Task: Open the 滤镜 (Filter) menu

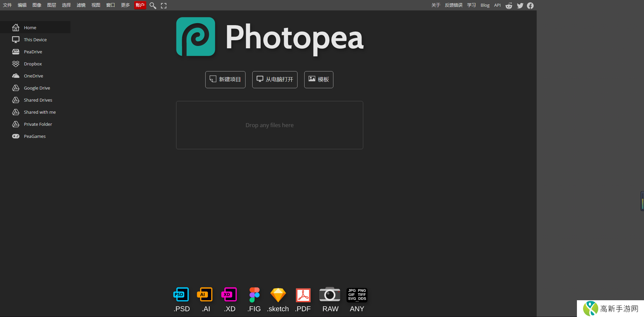Action: coord(81,5)
